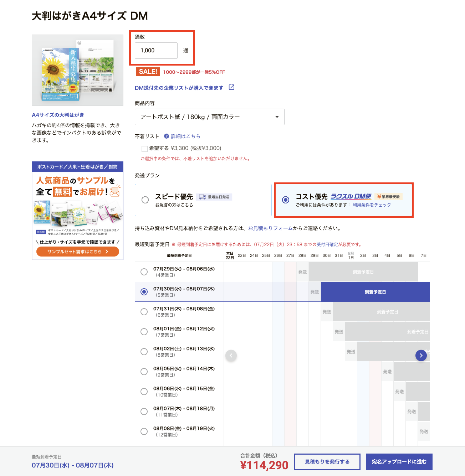Check the 希望する 不着リスト checkbox

point(145,149)
